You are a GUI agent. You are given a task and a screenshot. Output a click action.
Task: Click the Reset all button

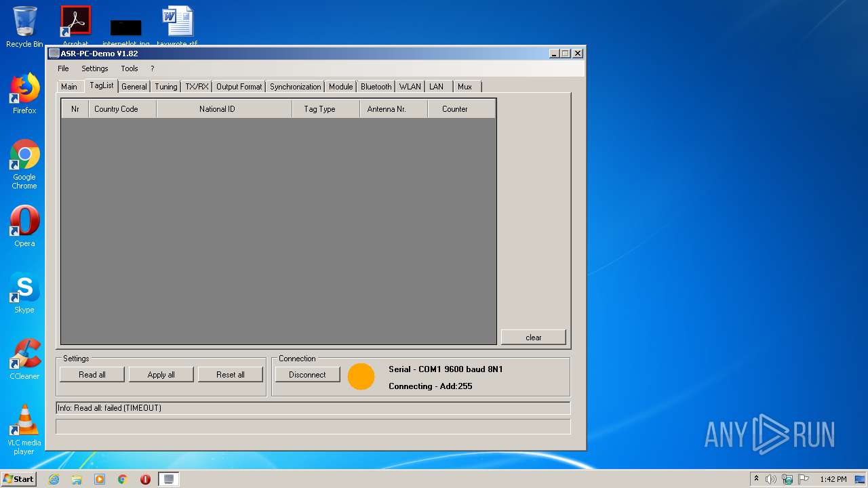pyautogui.click(x=231, y=375)
